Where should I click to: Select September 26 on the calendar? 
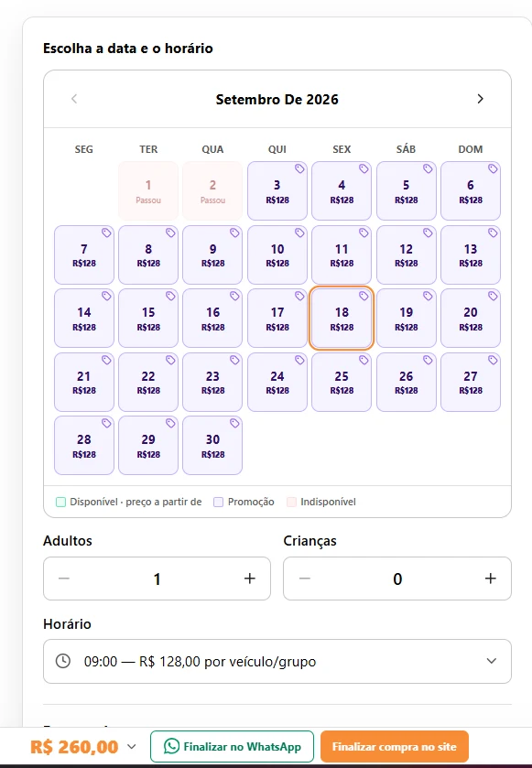407,382
